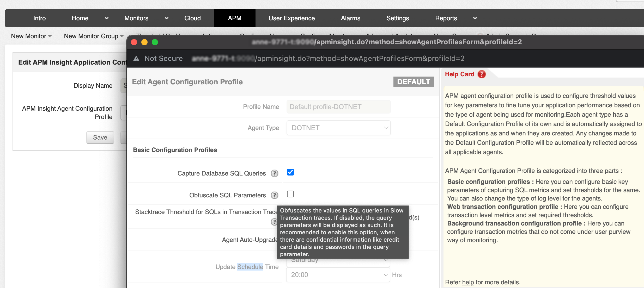Click the Profile Name input field
Viewport: 644px width, 288px height.
tap(338, 107)
